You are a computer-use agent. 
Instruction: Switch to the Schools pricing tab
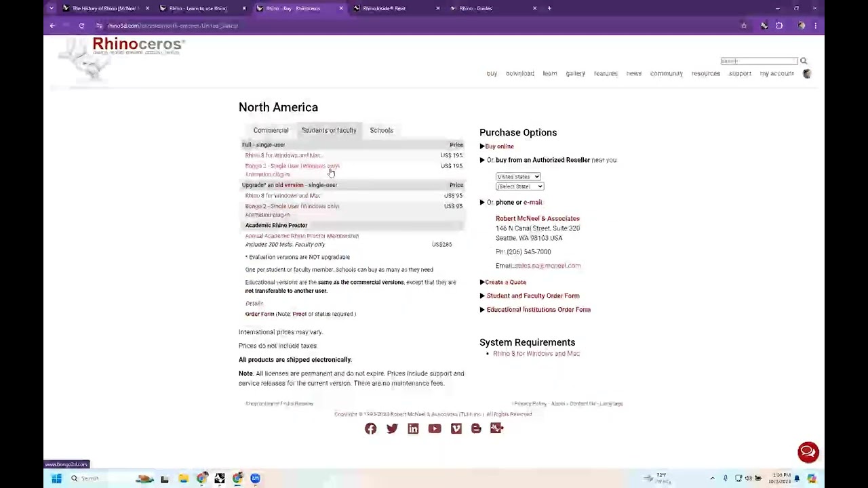(x=381, y=130)
